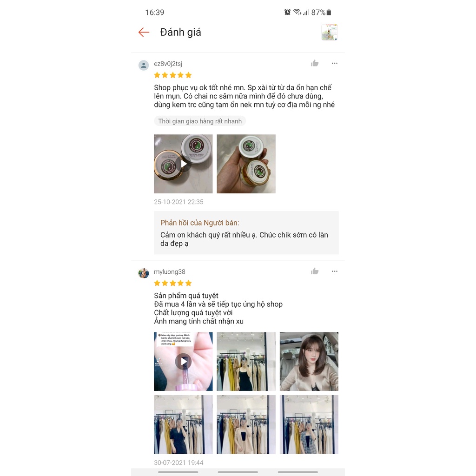476x476 pixels.
Task: Open ez8v0j2tsj user avatar
Action: pos(144,65)
